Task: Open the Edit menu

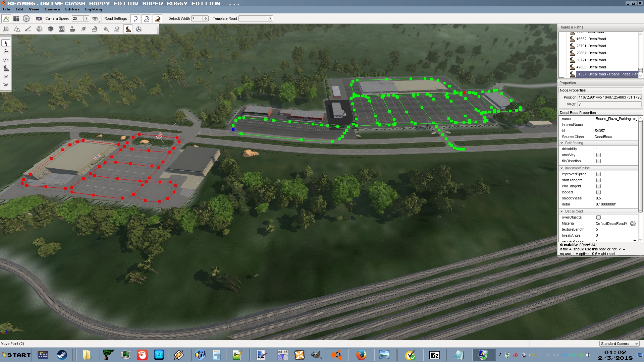Action: [x=19, y=9]
